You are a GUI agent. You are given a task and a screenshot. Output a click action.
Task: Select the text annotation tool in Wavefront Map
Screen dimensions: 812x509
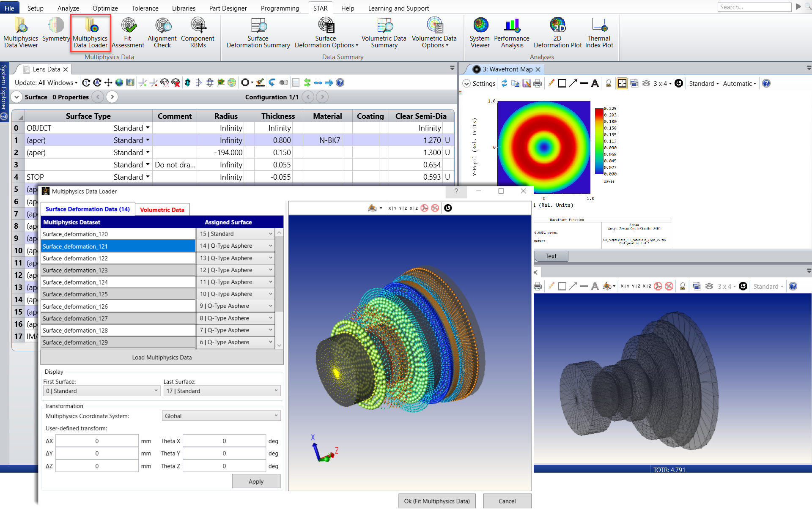tap(595, 83)
